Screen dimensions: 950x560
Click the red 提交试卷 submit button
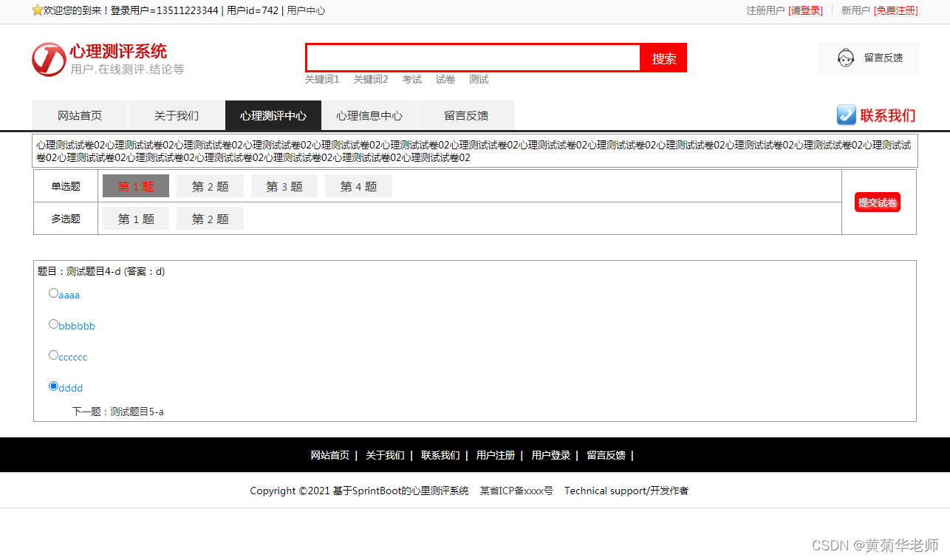[x=878, y=202]
